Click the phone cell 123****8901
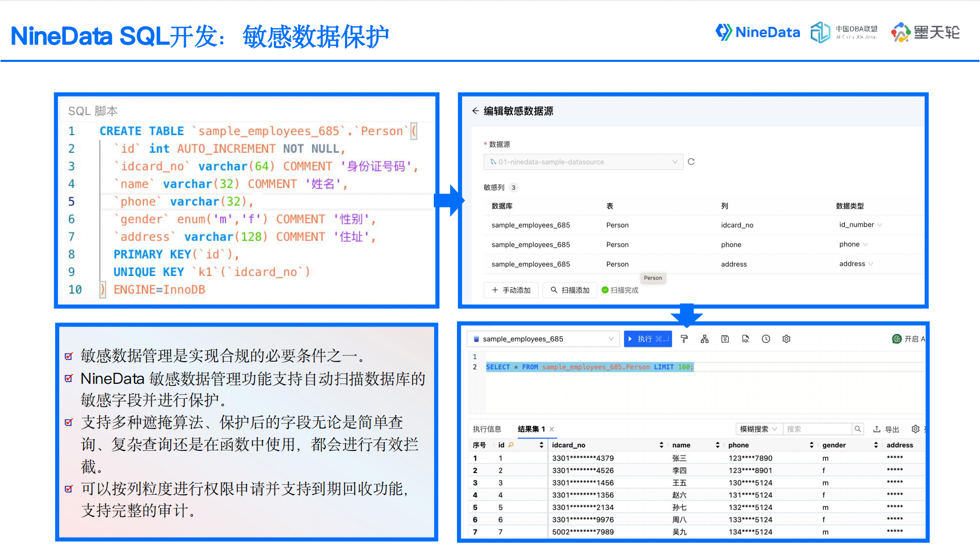This screenshot has width=980, height=552. point(750,470)
